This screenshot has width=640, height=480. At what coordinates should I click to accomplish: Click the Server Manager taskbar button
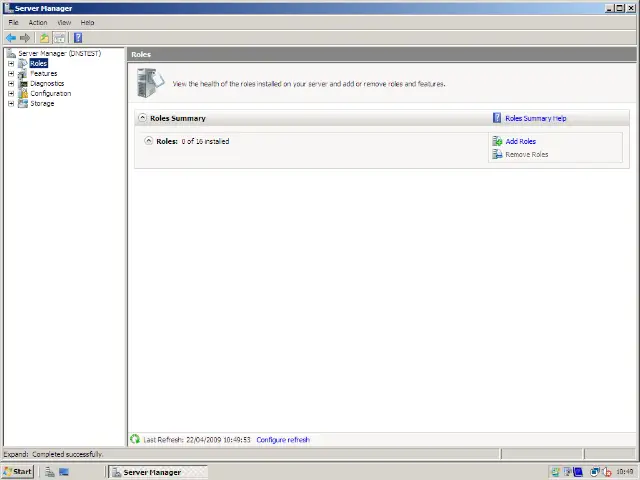(158, 472)
